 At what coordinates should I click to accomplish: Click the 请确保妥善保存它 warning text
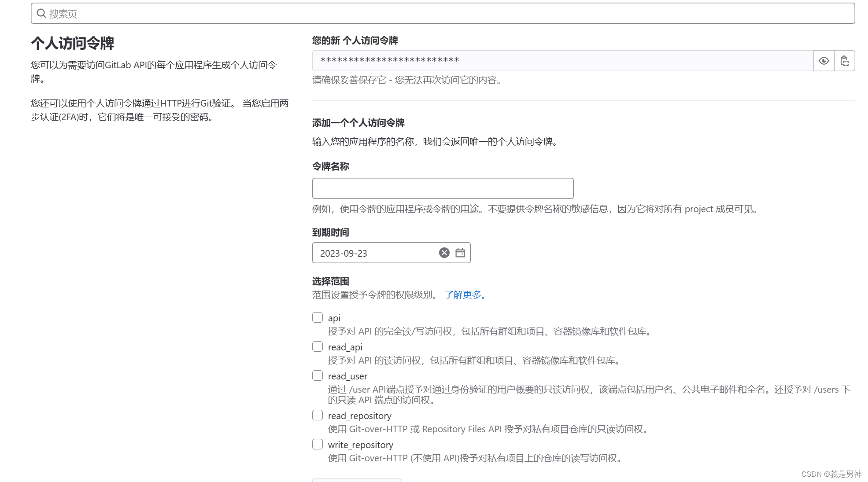point(407,80)
